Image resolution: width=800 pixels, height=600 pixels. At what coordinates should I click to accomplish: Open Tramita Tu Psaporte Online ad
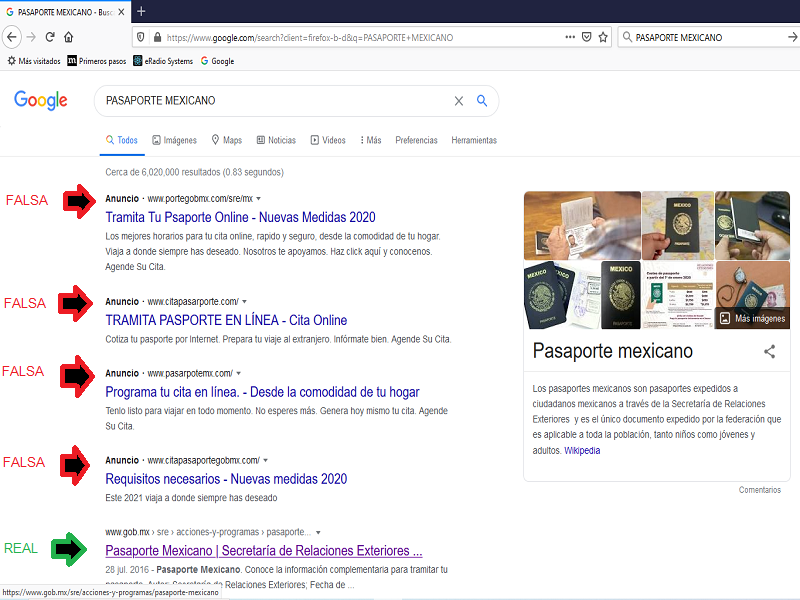pos(240,217)
